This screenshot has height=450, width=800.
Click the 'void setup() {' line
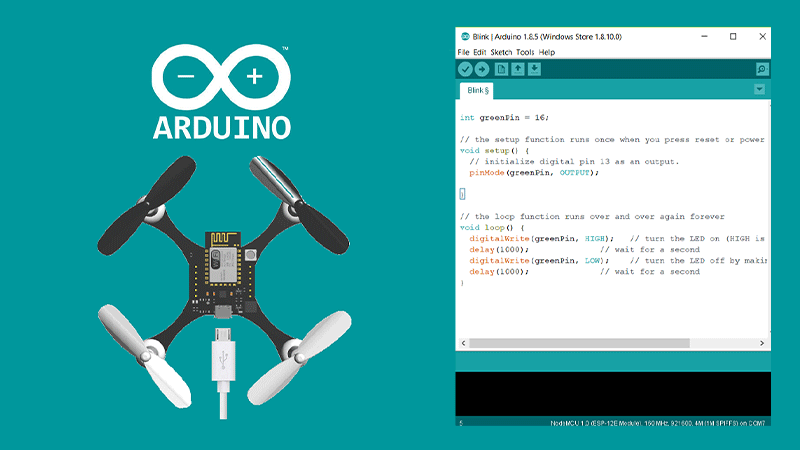click(494, 151)
